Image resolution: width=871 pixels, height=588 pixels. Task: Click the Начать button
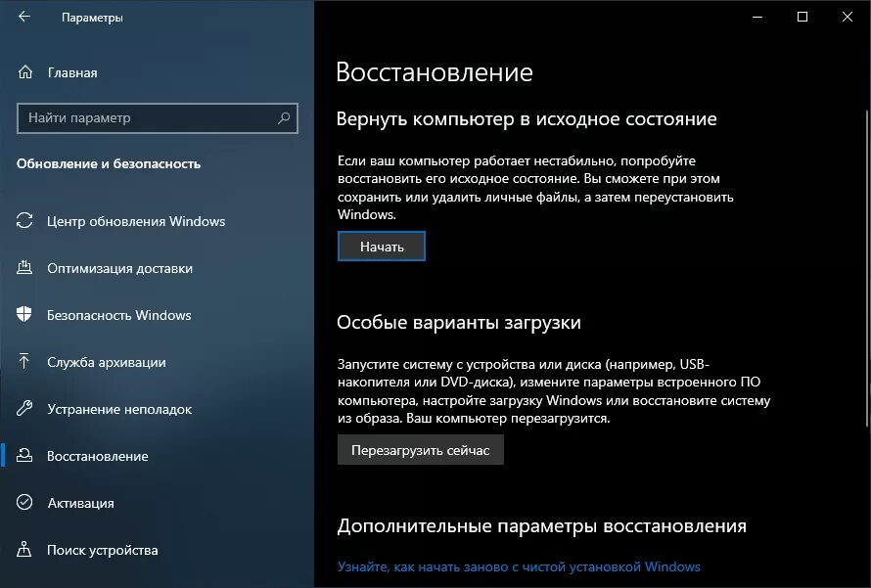click(x=381, y=247)
